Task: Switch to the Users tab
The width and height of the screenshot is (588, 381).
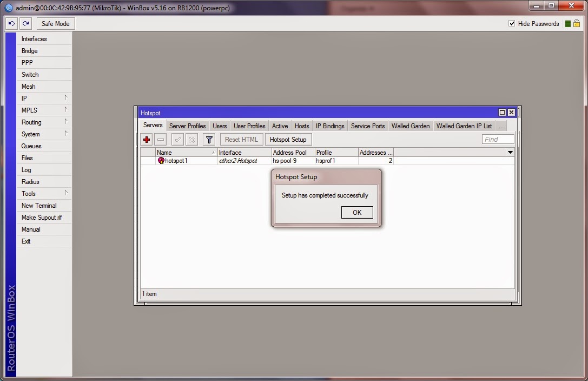Action: click(220, 126)
